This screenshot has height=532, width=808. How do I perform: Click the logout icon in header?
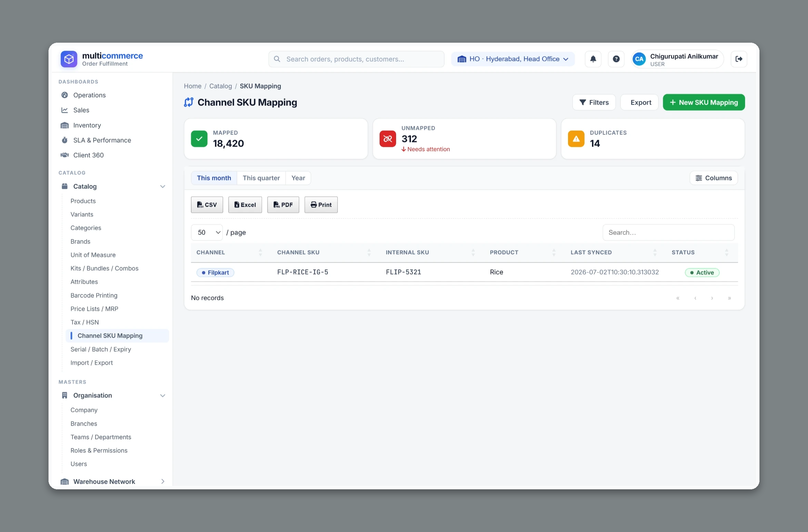pos(739,59)
